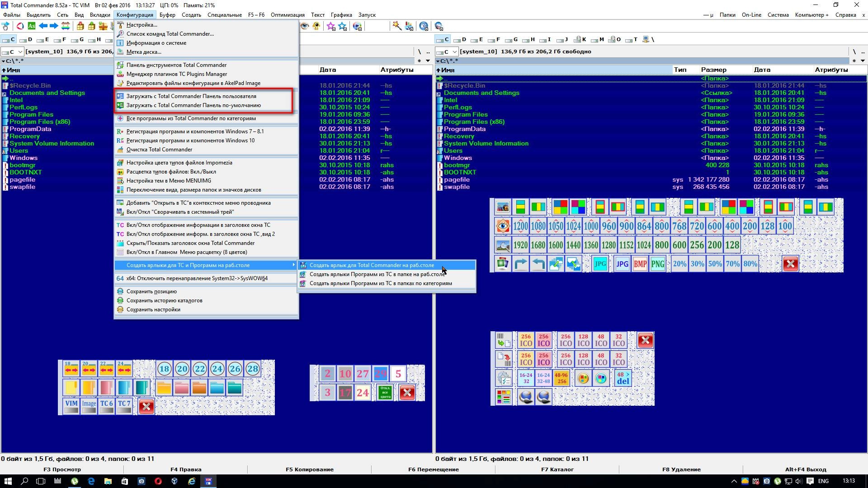Click the blue back arrow toolbar icon

pyautogui.click(x=43, y=26)
